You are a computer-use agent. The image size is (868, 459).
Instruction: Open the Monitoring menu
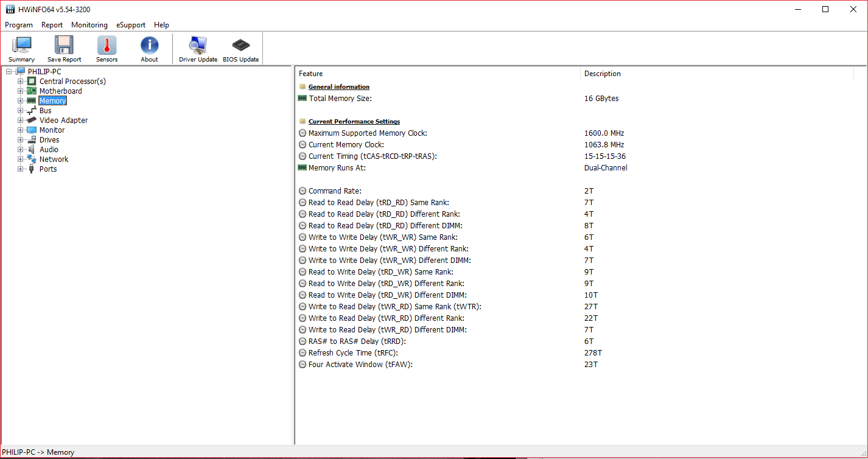[x=89, y=25]
